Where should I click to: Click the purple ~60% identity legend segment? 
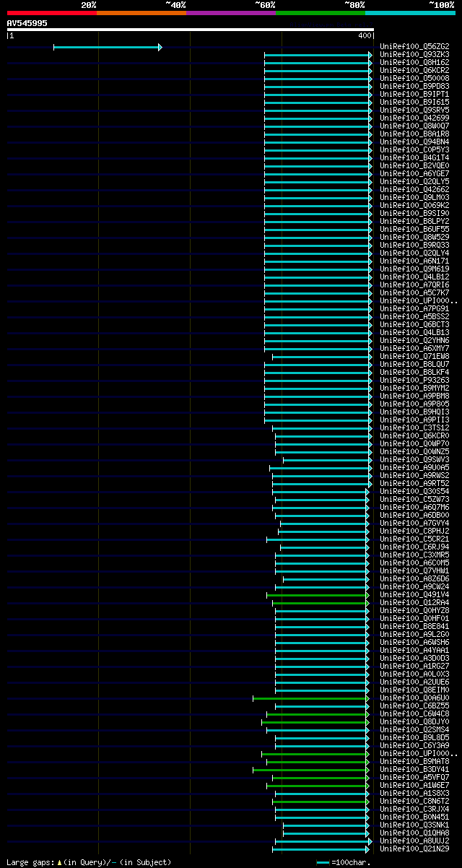point(231,13)
